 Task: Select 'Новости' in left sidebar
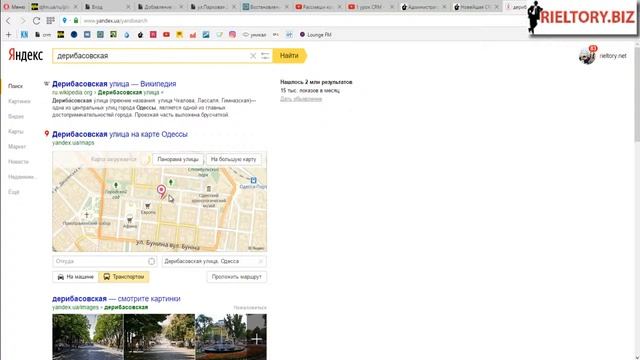coord(18,162)
